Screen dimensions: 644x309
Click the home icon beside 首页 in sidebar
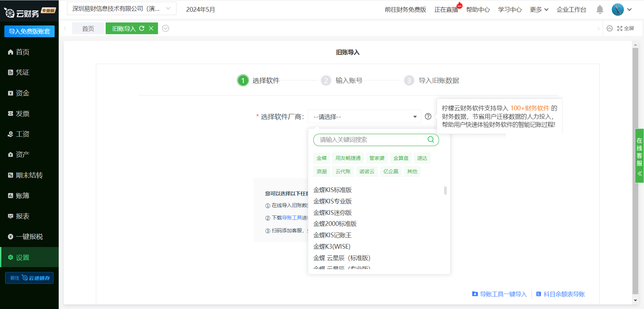[x=10, y=52]
